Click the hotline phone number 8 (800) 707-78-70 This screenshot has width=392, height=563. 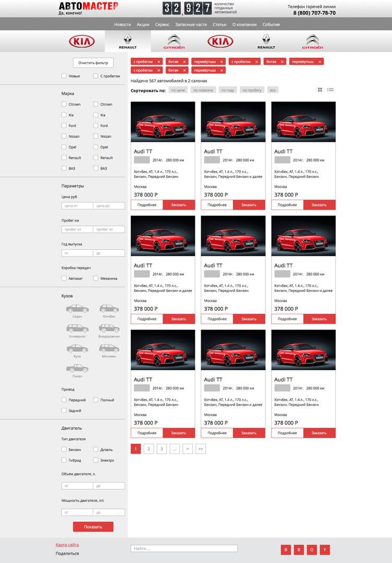point(314,13)
